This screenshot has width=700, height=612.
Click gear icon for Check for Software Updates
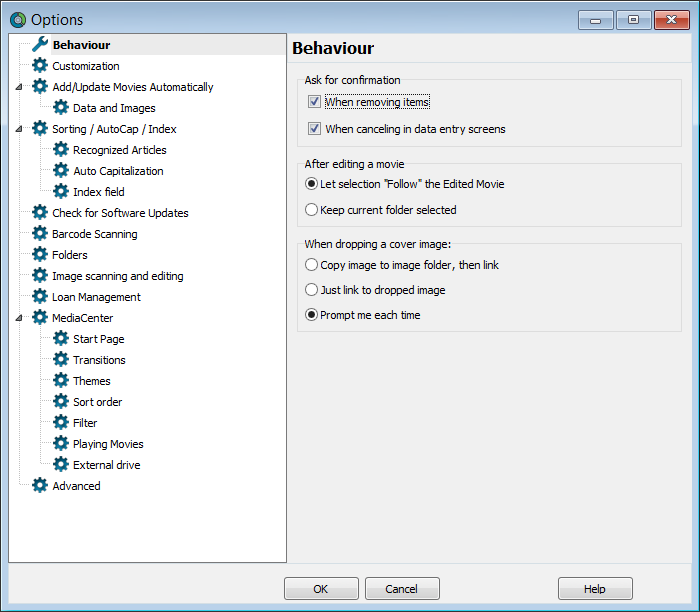point(40,212)
